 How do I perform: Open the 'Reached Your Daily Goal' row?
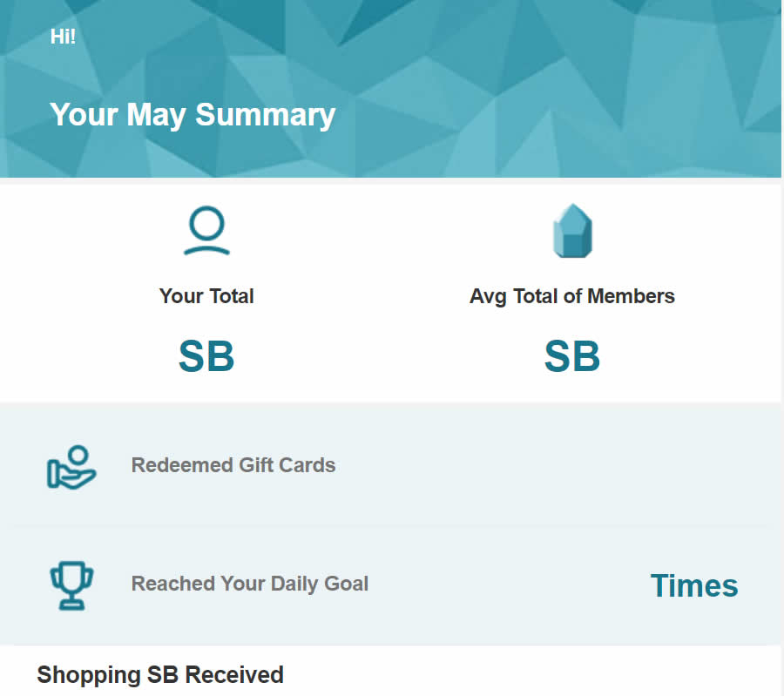pos(390,585)
